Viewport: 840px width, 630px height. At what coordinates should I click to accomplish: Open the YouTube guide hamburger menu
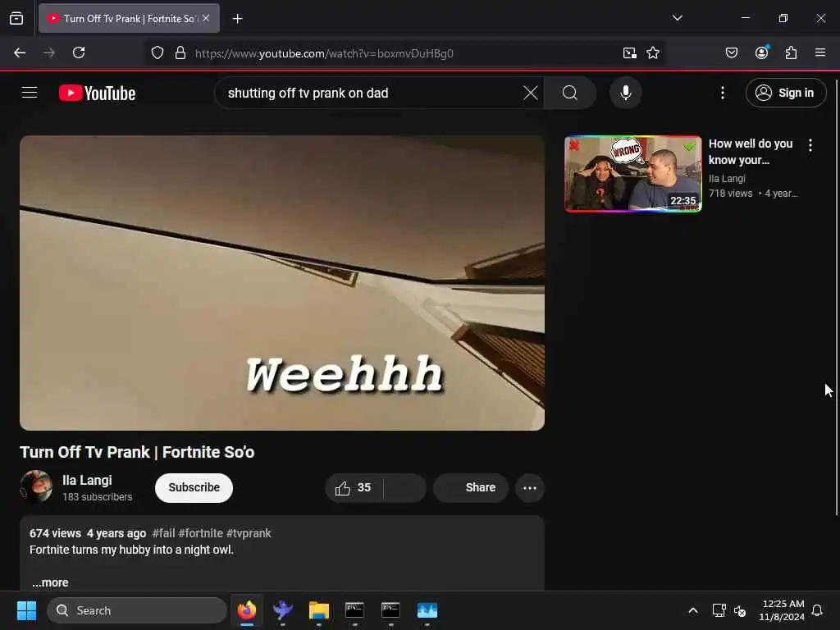(30, 93)
